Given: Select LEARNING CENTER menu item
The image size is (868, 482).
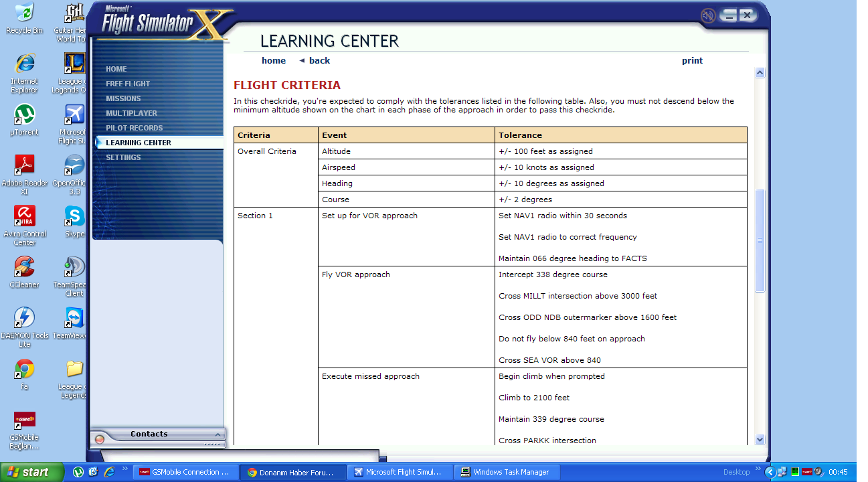Looking at the screenshot, I should (139, 143).
